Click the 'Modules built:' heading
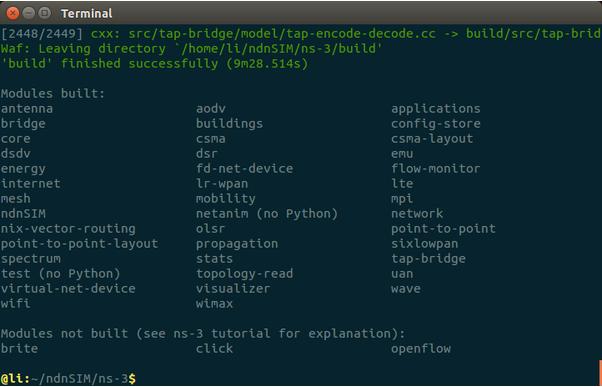Viewport: 602px width, 387px height. 53,93
